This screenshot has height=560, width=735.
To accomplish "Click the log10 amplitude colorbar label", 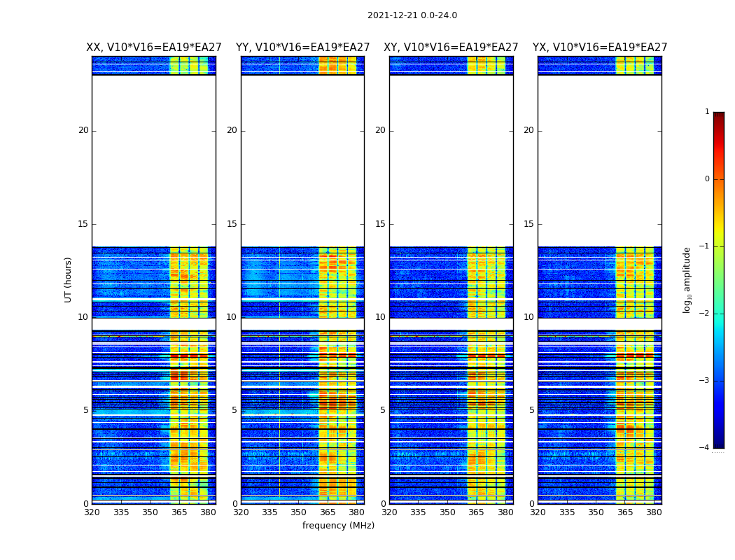I will click(x=687, y=280).
